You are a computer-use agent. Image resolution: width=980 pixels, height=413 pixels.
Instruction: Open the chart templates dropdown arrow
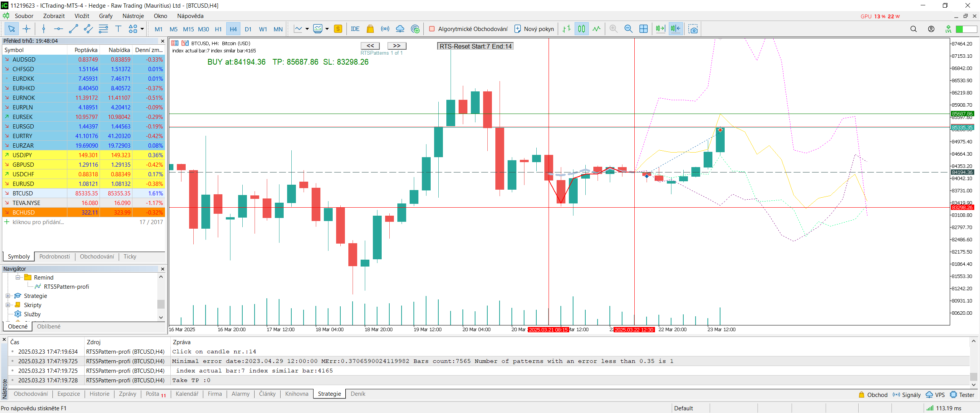pyautogui.click(x=327, y=29)
